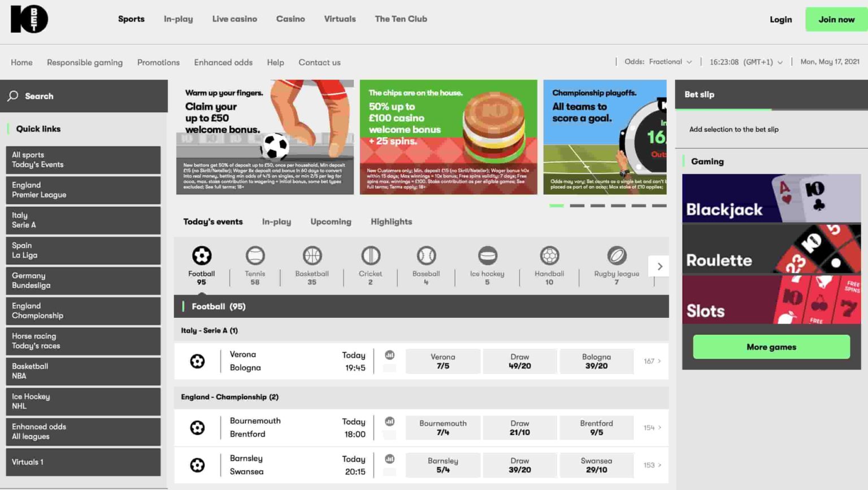Expand 154 more markets for Bournemouth match
The image size is (868, 490).
point(652,428)
